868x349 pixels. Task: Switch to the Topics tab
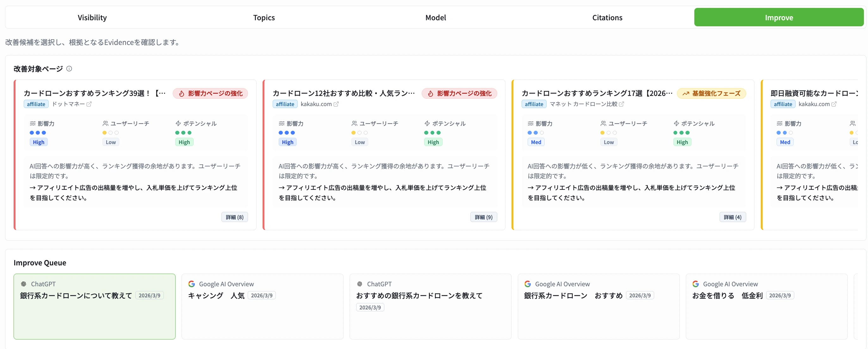tap(263, 17)
